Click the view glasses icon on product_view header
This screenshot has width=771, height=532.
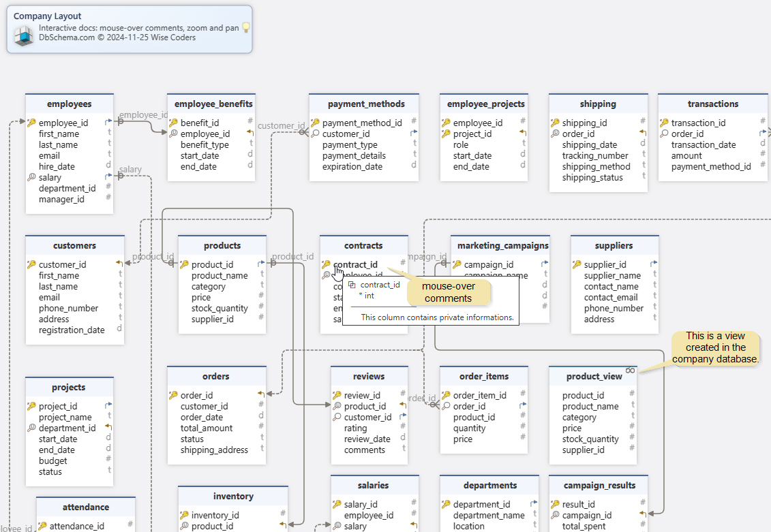tap(631, 370)
